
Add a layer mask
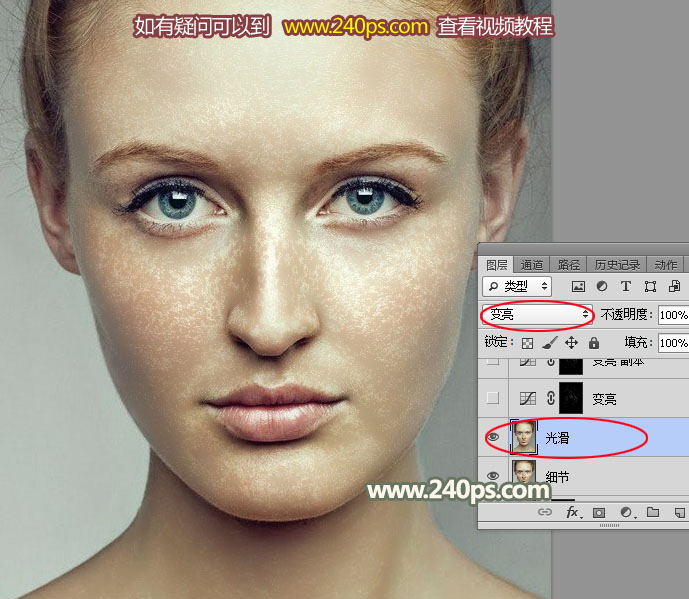[x=599, y=512]
